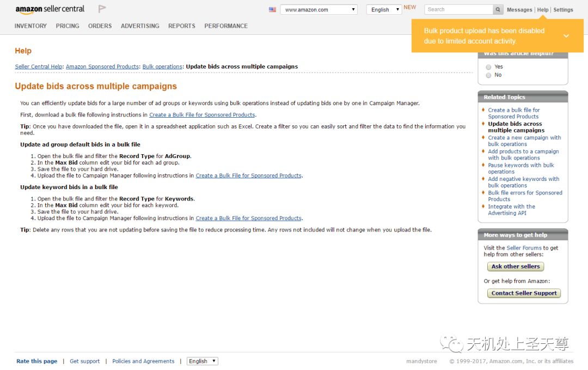Image resolution: width=588 pixels, height=370 pixels.
Task: Open the English language dropdown at top
Action: pyautogui.click(x=384, y=9)
